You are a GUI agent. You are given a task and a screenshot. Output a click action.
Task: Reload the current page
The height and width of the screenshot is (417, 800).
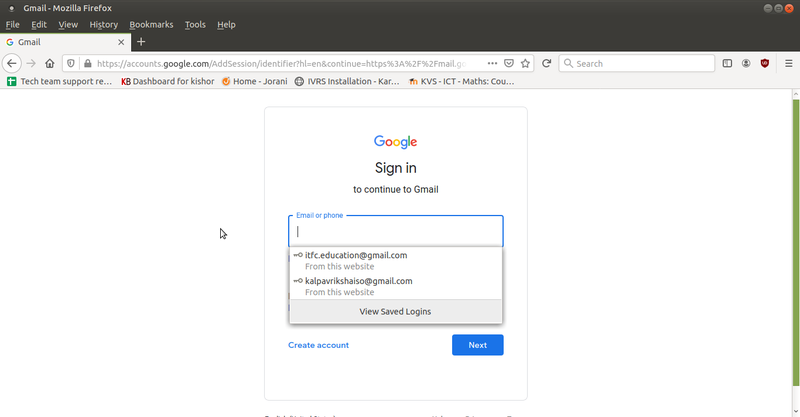pos(546,64)
